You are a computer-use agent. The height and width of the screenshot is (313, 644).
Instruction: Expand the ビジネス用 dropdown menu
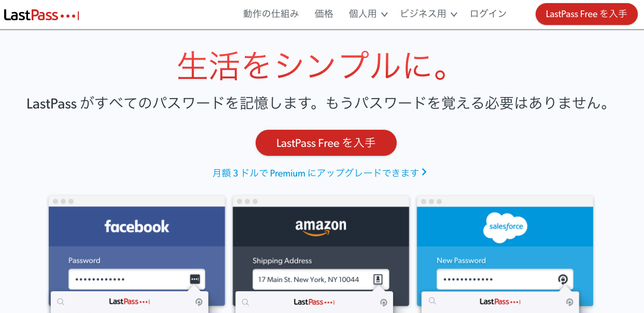(428, 14)
